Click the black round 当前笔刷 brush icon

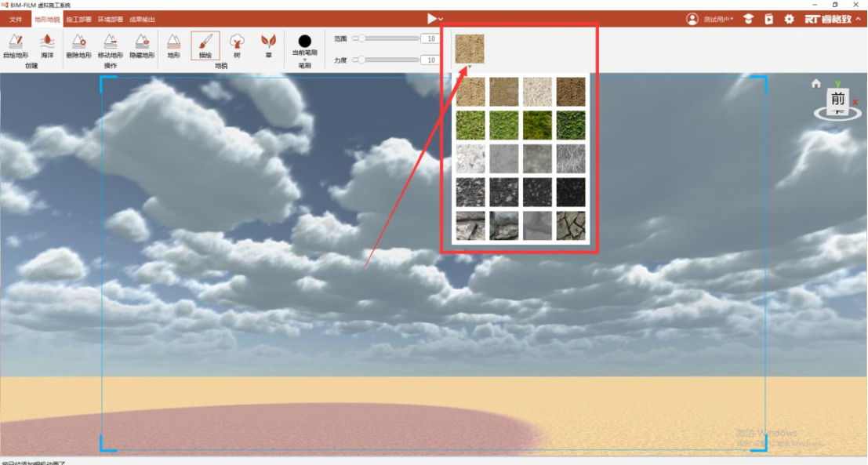304,41
